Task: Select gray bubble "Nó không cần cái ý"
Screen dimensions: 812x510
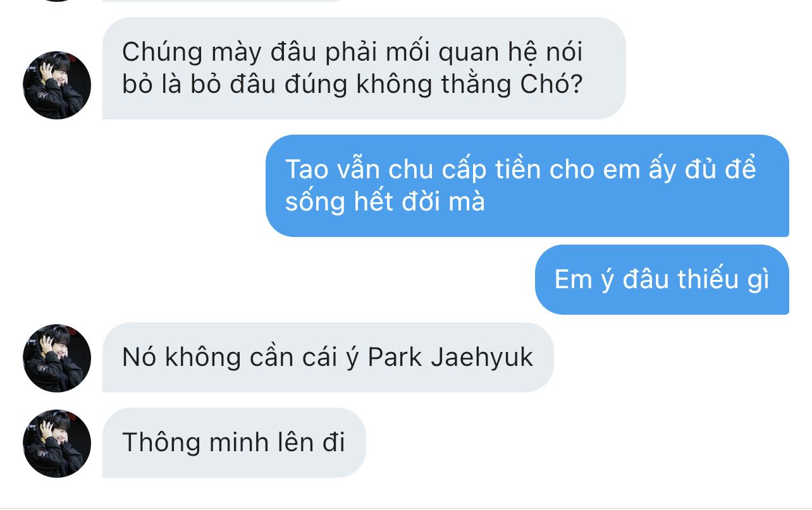Action: [x=328, y=358]
